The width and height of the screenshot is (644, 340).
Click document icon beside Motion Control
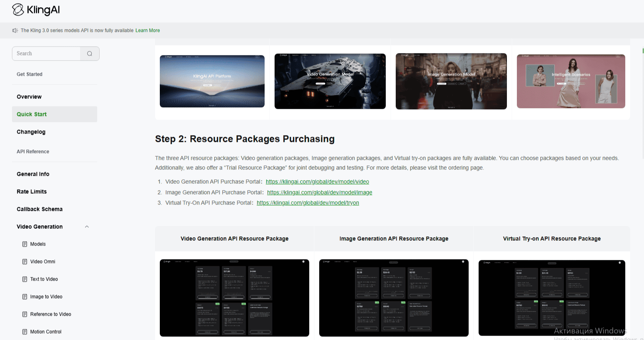point(25,332)
